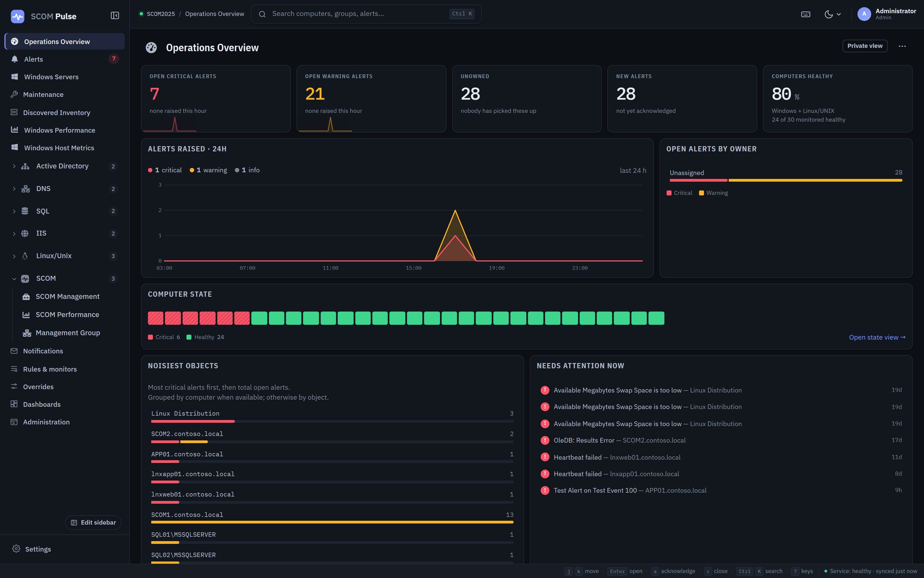Click the Overrides sliders icon

pyautogui.click(x=14, y=386)
